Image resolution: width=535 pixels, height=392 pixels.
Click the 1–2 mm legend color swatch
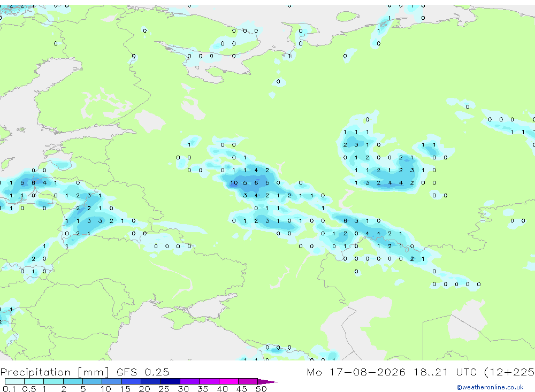pyautogui.click(x=53, y=381)
